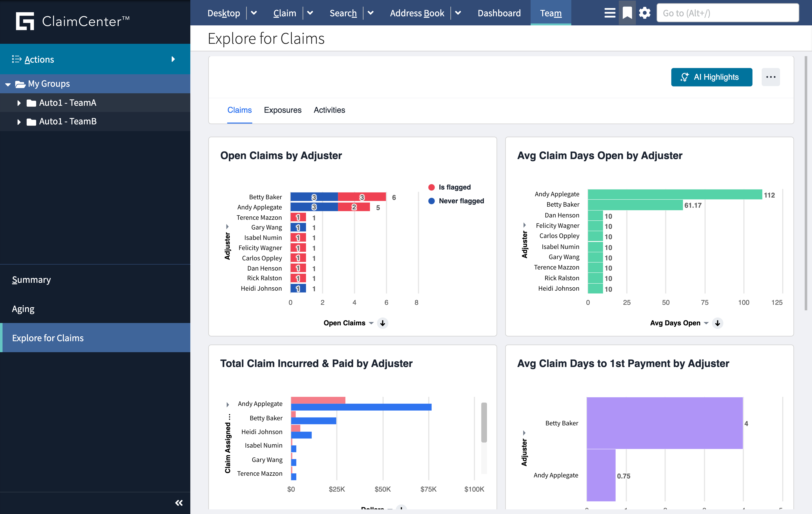
Task: Collapse the sidebar with the double-chevron icon
Action: click(x=179, y=503)
